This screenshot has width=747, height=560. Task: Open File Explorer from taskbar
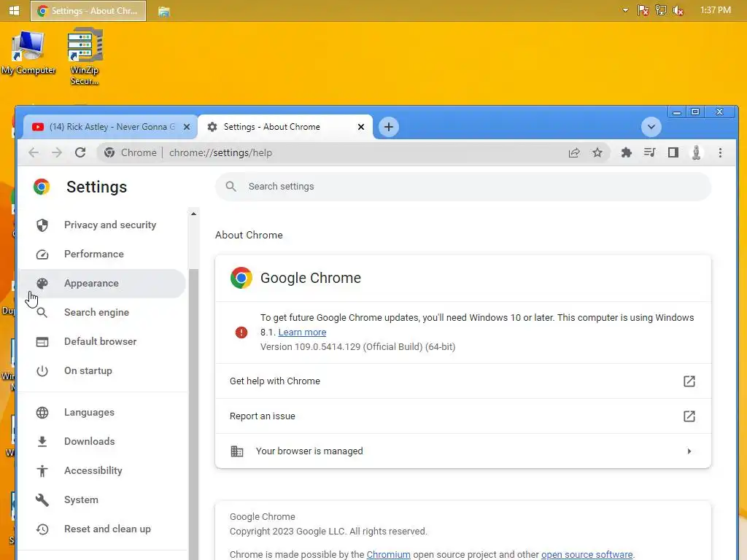[x=164, y=11]
